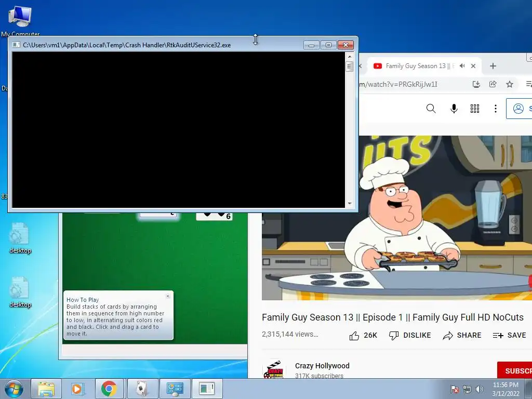Click the console scrollbar thumb

(350, 66)
